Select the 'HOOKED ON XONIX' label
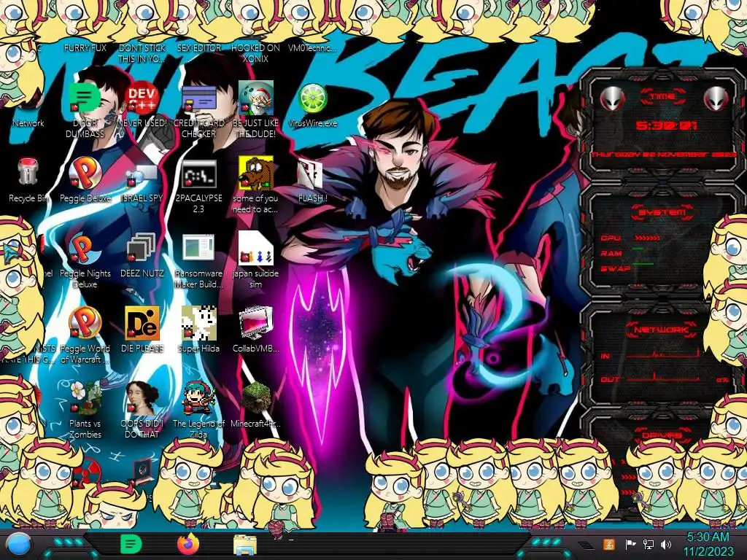This screenshot has height=560, width=747. (x=255, y=52)
